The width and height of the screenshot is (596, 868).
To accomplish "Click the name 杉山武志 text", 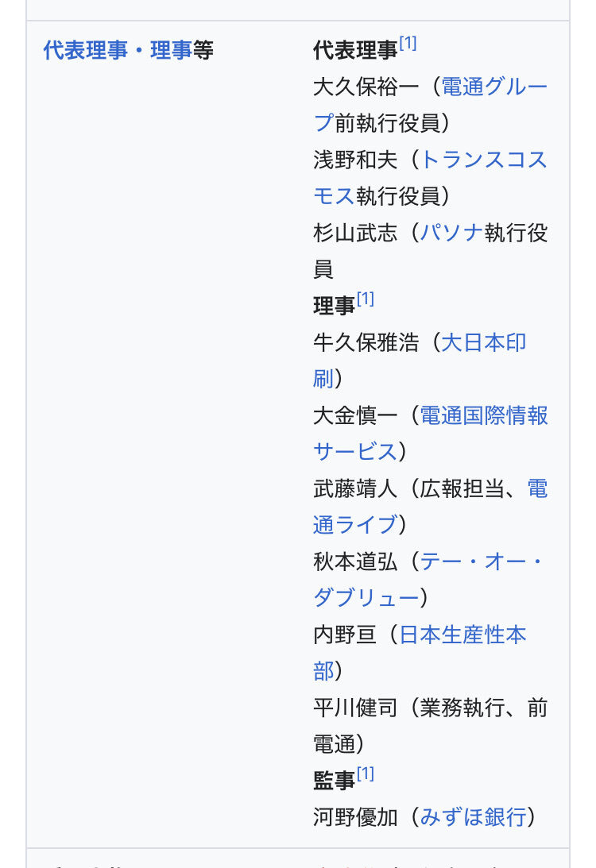I will point(354,233).
